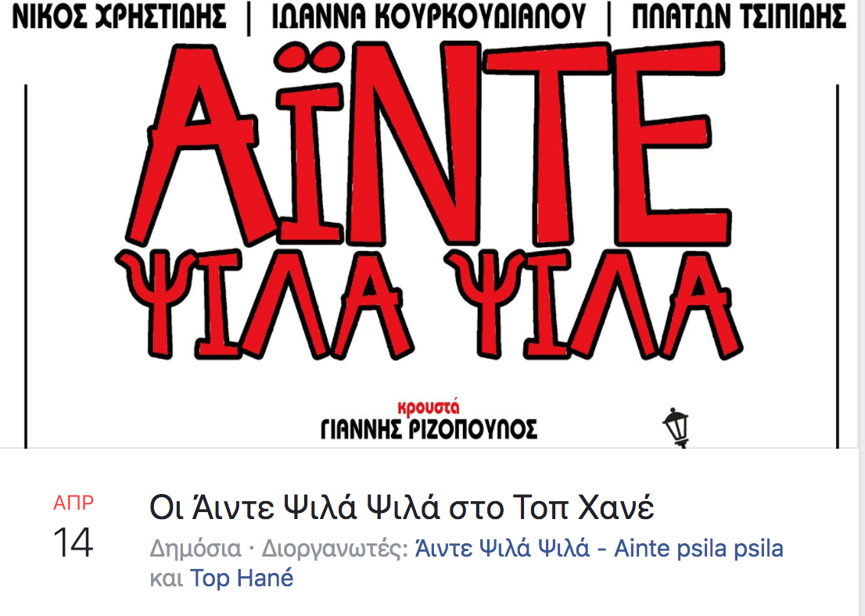Click the street lamp icon on the poster
The height and width of the screenshot is (616, 865).
[x=676, y=427]
